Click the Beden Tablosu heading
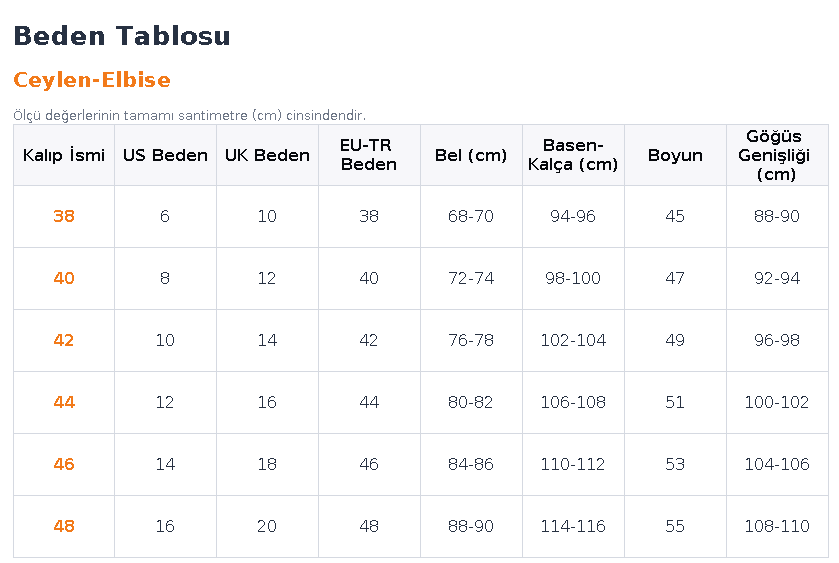Image resolution: width=839 pixels, height=563 pixels. coord(122,36)
